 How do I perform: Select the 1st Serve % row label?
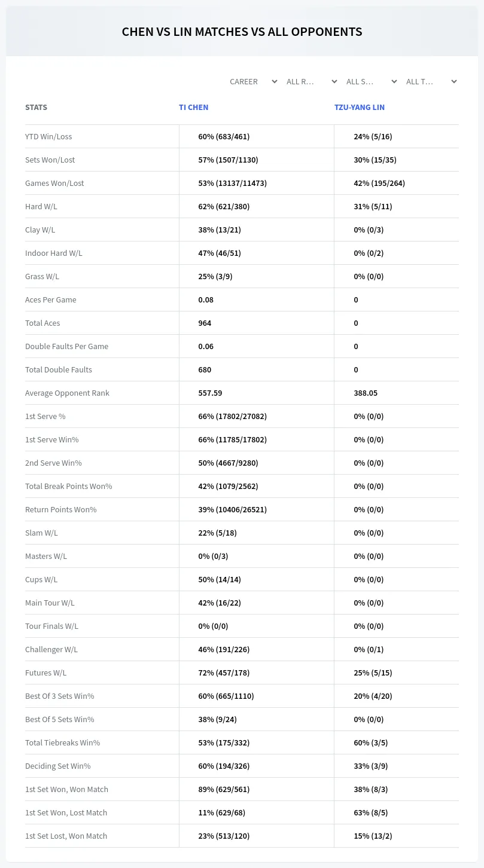coord(45,416)
